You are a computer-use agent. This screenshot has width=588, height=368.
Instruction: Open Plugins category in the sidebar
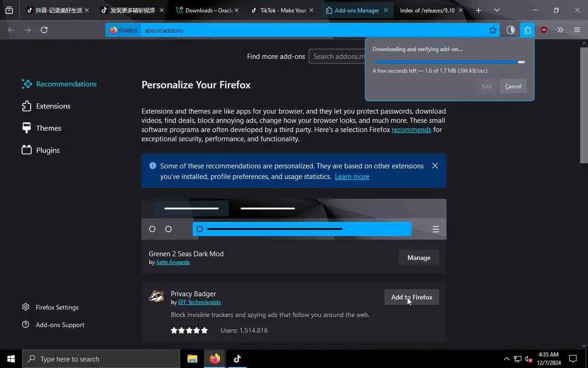point(41,150)
